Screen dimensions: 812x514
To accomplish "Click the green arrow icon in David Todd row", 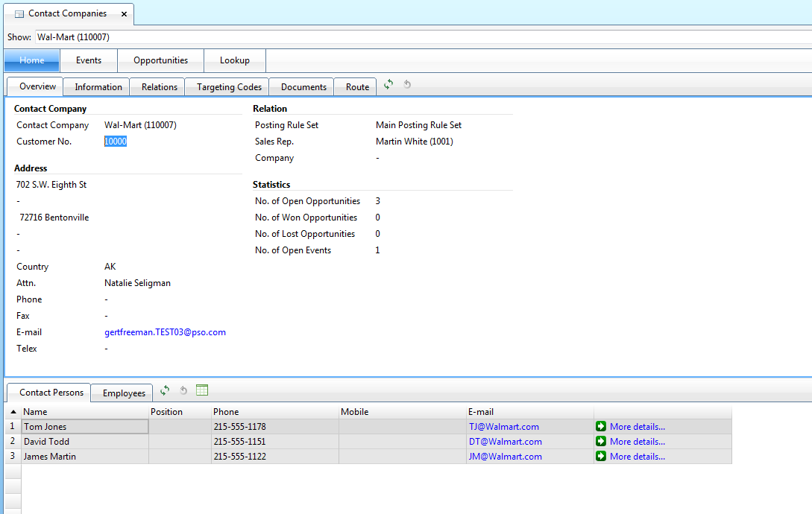I will tap(601, 442).
